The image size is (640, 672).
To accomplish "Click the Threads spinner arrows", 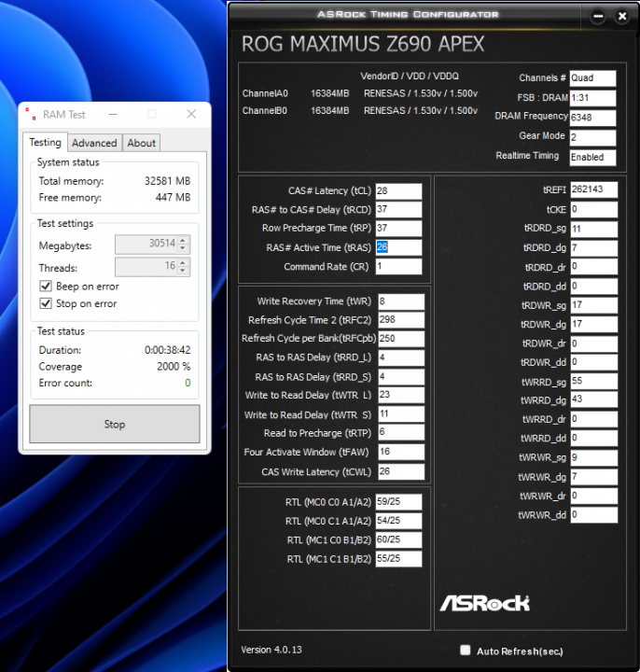I will coord(183,267).
